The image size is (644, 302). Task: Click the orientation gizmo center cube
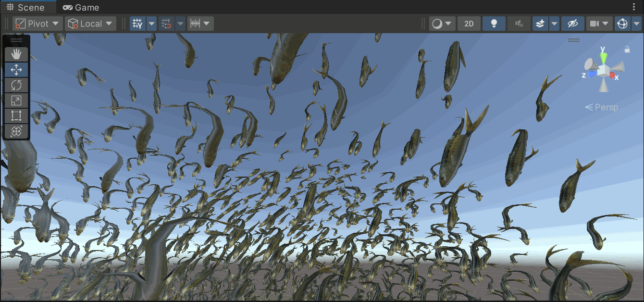pyautogui.click(x=602, y=71)
